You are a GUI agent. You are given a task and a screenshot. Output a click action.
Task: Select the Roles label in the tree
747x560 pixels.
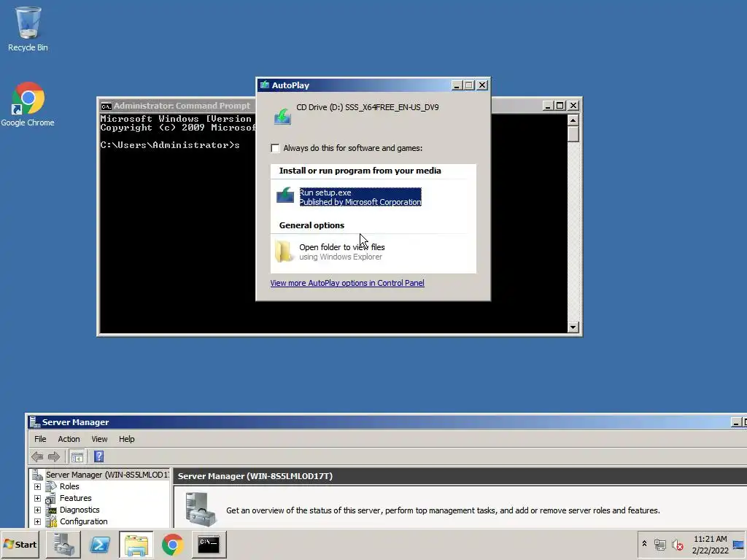(69, 486)
